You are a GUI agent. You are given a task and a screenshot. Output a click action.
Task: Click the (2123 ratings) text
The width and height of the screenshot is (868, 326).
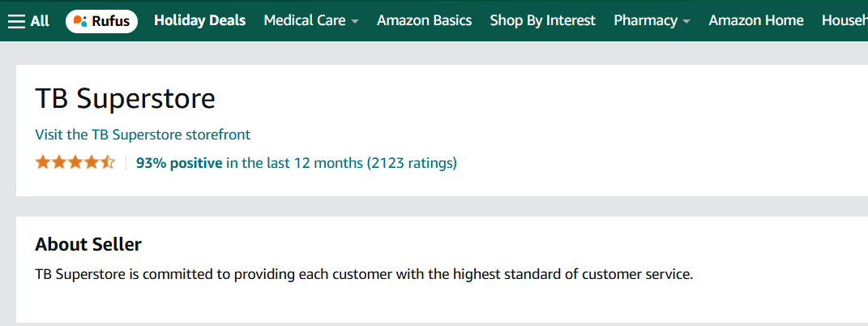[x=412, y=163]
